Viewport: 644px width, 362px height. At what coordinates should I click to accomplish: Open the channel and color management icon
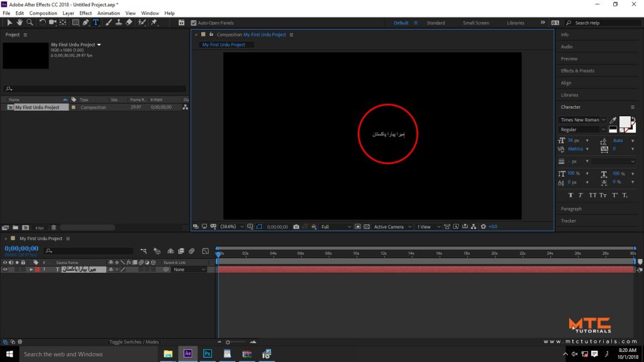[x=314, y=226]
